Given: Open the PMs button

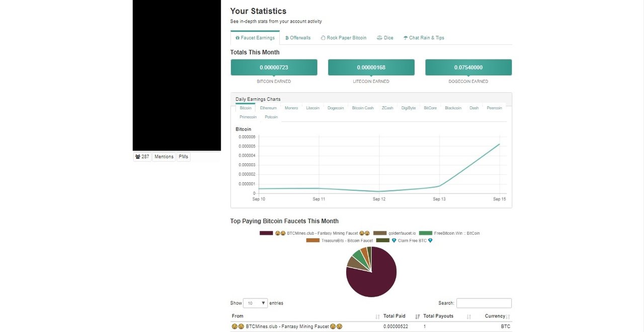Looking at the screenshot, I should (183, 157).
